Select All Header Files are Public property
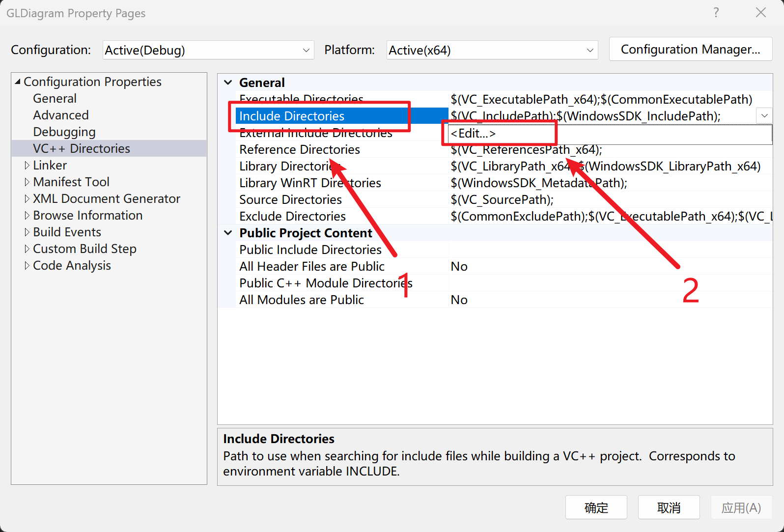The width and height of the screenshot is (784, 532). pos(311,266)
